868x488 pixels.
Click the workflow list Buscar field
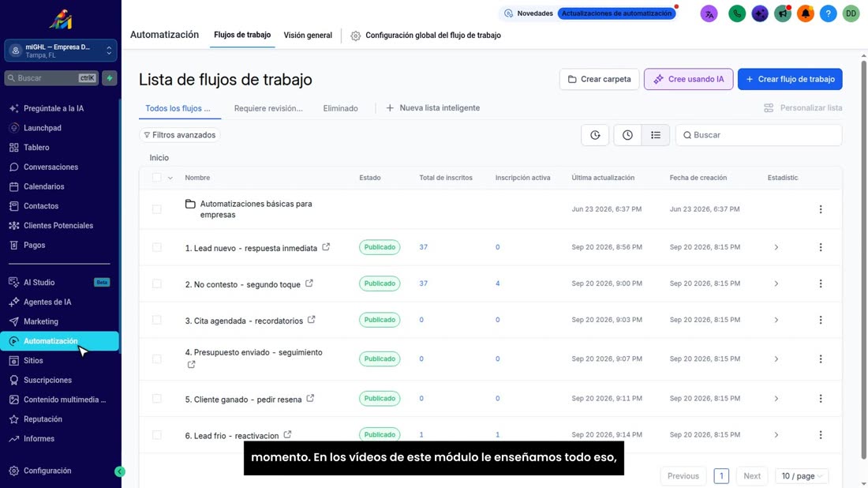[758, 135]
